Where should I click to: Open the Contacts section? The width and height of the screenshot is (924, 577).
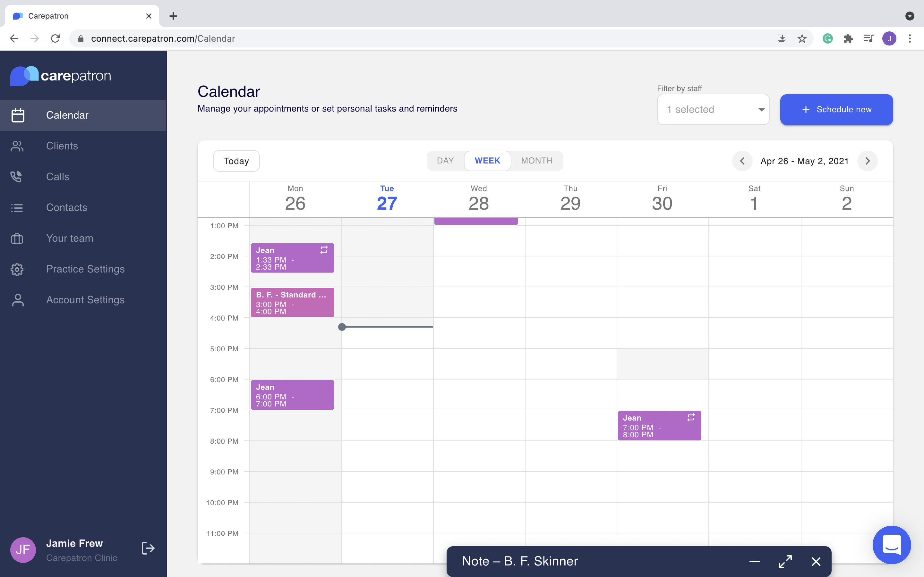click(67, 208)
